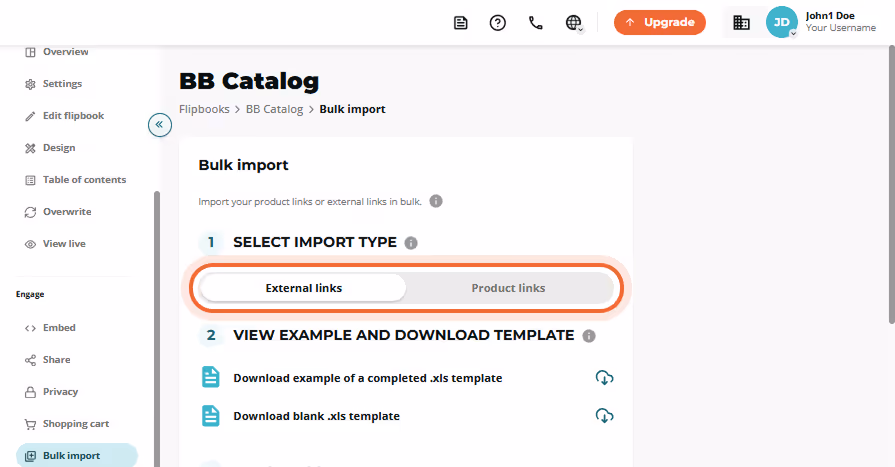895x467 pixels.
Task: Open Shopping cart in the sidebar
Action: 74,424
